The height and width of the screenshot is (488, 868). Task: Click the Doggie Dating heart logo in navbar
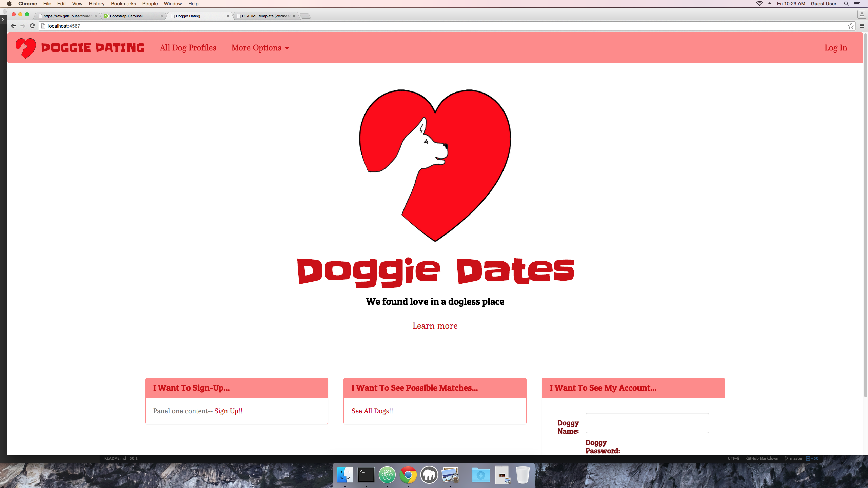[26, 48]
